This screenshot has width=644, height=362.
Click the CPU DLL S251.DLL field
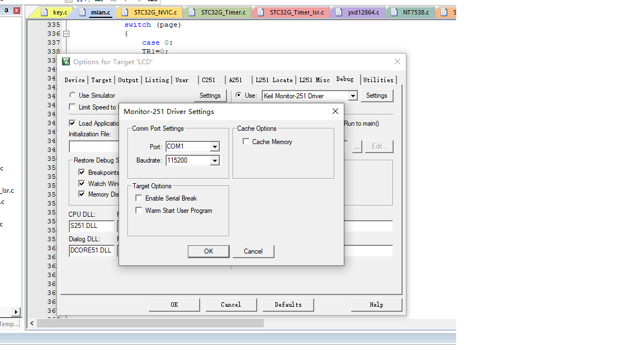[x=92, y=226]
